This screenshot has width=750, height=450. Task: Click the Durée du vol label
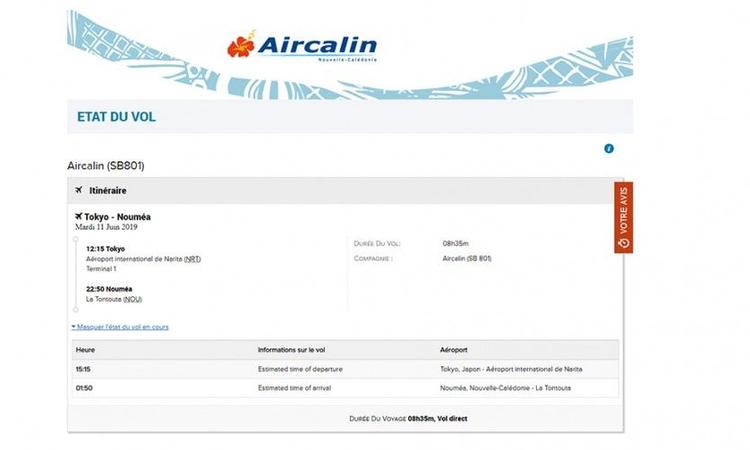click(x=377, y=243)
